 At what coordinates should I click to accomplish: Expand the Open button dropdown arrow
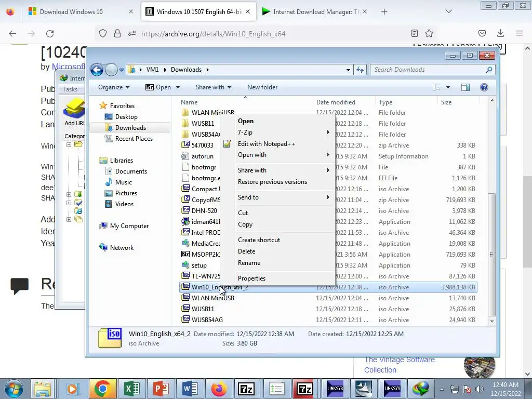pyautogui.click(x=178, y=87)
